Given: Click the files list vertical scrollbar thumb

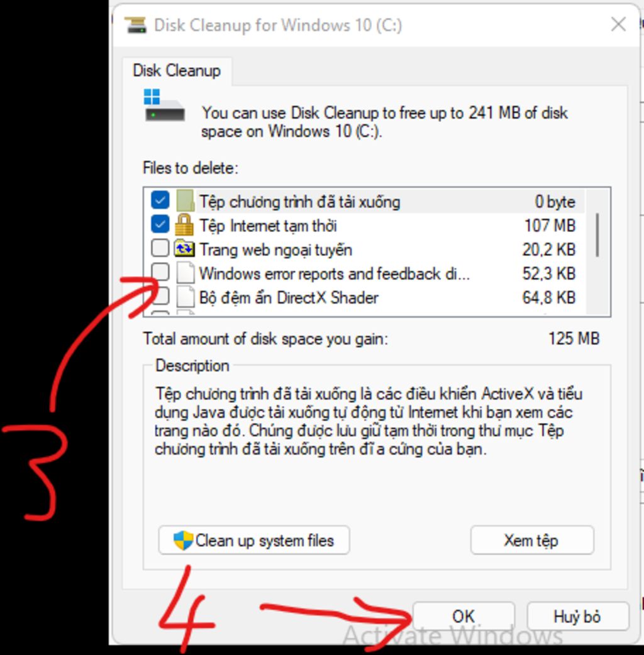Looking at the screenshot, I should (597, 234).
